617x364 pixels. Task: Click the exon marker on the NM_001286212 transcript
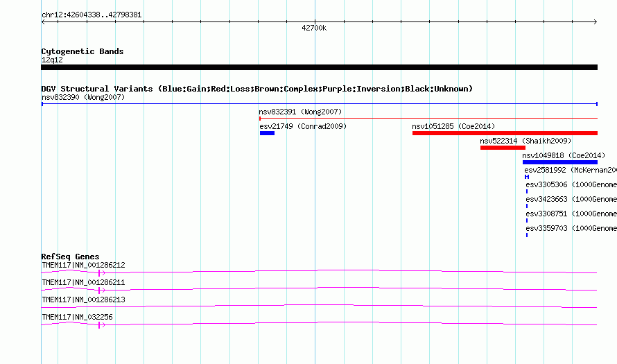click(x=99, y=272)
